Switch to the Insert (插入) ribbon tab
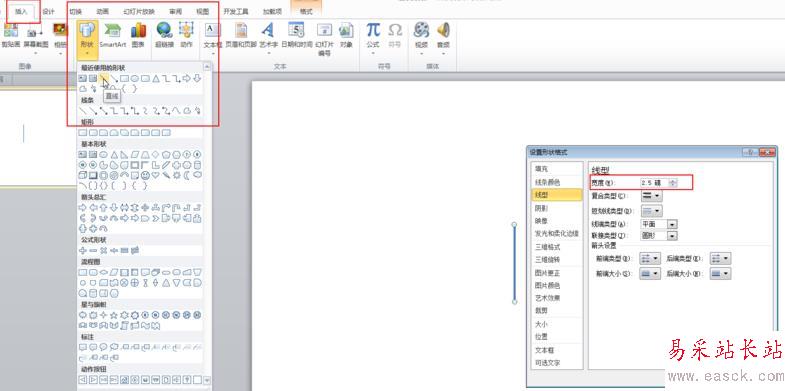This screenshot has width=785, height=391. pos(22,12)
